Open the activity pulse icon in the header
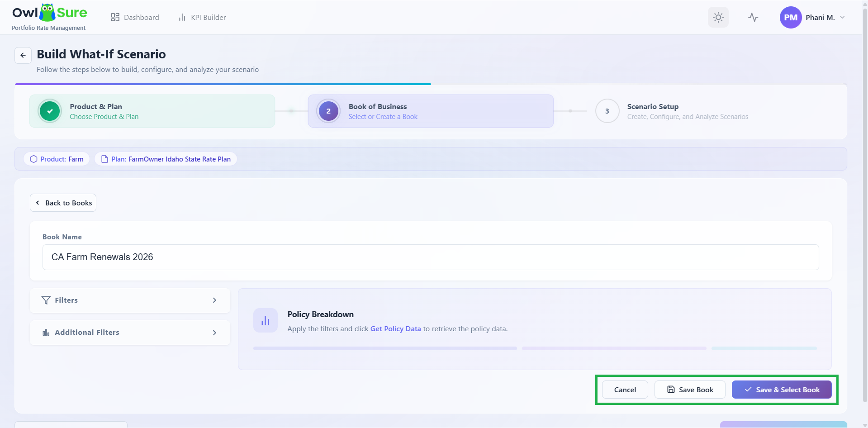 click(x=753, y=17)
